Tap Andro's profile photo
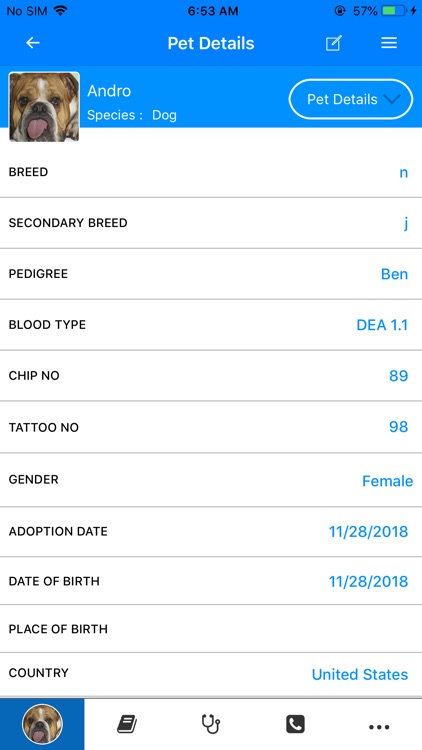The width and height of the screenshot is (422, 750). [x=44, y=107]
